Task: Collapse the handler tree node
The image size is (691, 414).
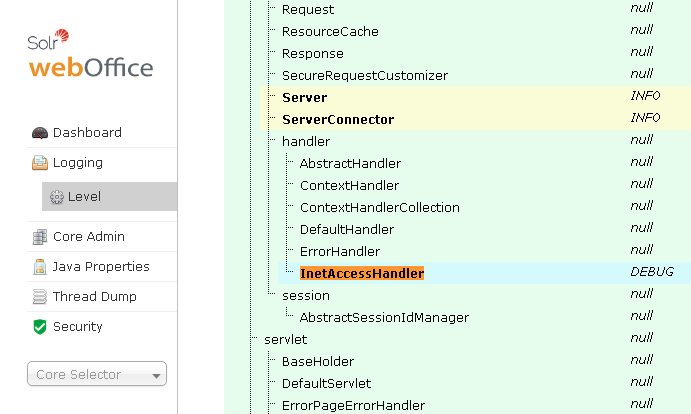Action: coord(306,142)
